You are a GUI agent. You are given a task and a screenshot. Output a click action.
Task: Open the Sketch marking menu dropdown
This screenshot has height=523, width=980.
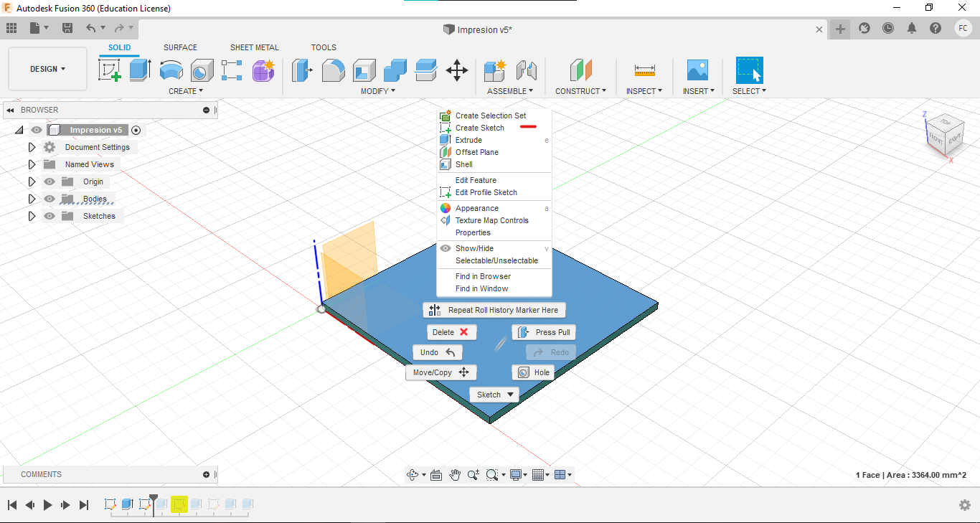(x=494, y=395)
